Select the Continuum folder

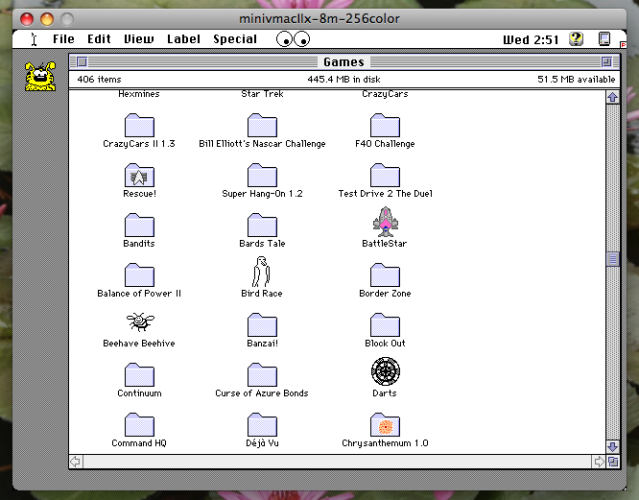[x=139, y=375]
